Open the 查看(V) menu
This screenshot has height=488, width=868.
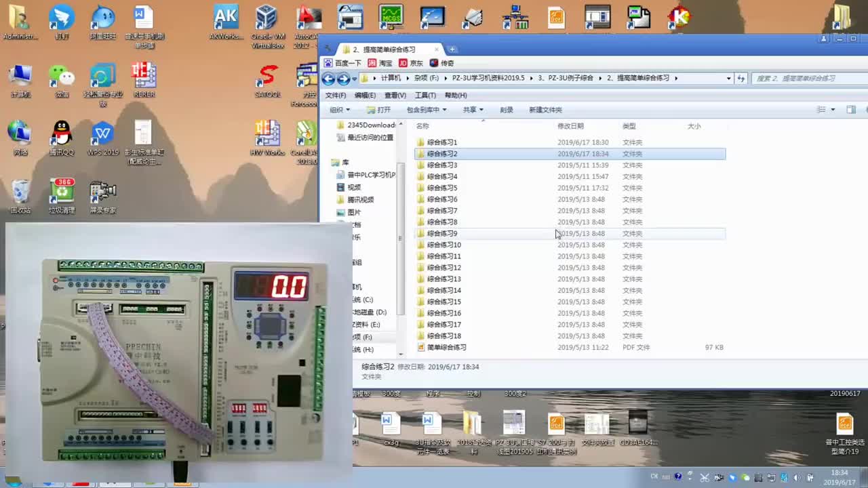point(395,96)
